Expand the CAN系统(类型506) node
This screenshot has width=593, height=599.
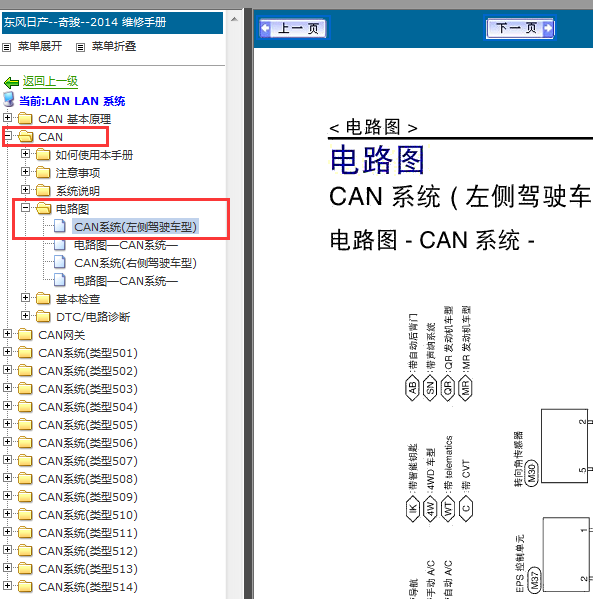pos(7,442)
